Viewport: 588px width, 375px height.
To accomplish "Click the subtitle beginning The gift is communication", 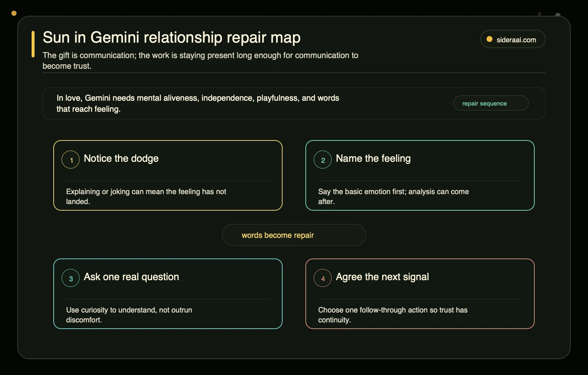I will click(200, 61).
